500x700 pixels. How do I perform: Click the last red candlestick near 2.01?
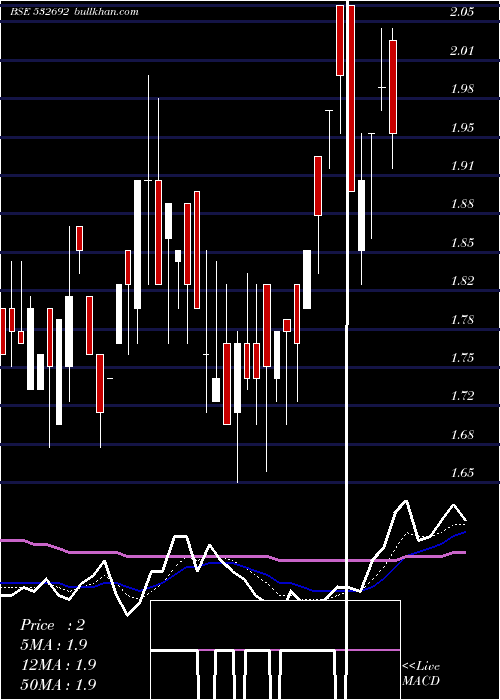pyautogui.click(x=393, y=87)
